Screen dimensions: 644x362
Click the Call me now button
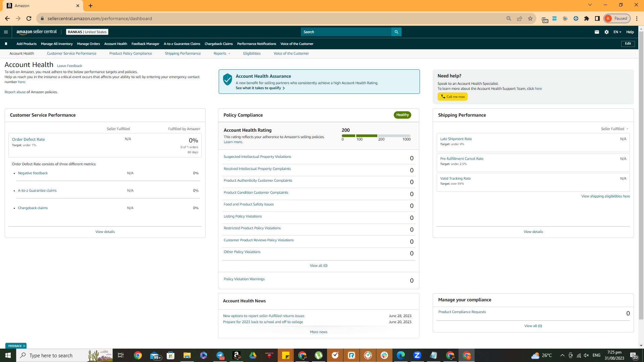[452, 97]
